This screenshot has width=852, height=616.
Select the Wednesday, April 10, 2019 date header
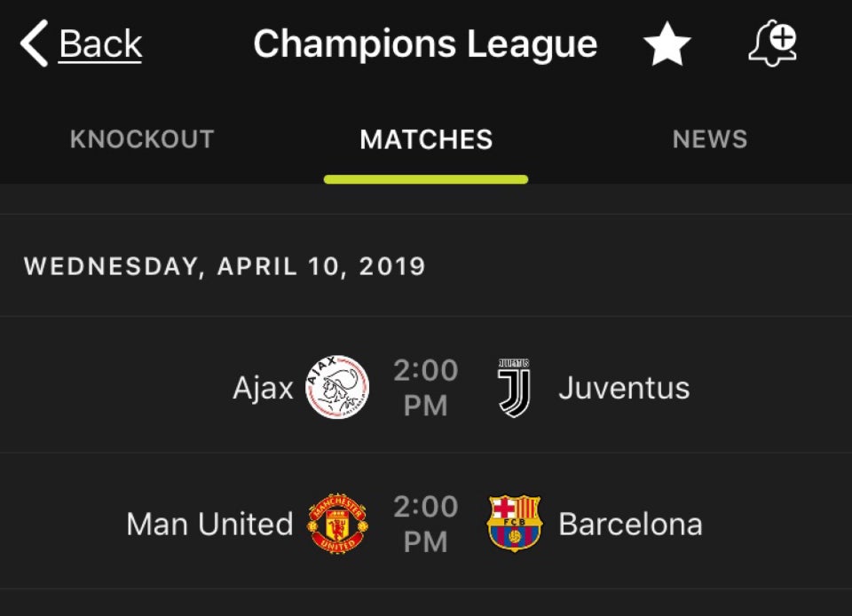[x=225, y=266]
